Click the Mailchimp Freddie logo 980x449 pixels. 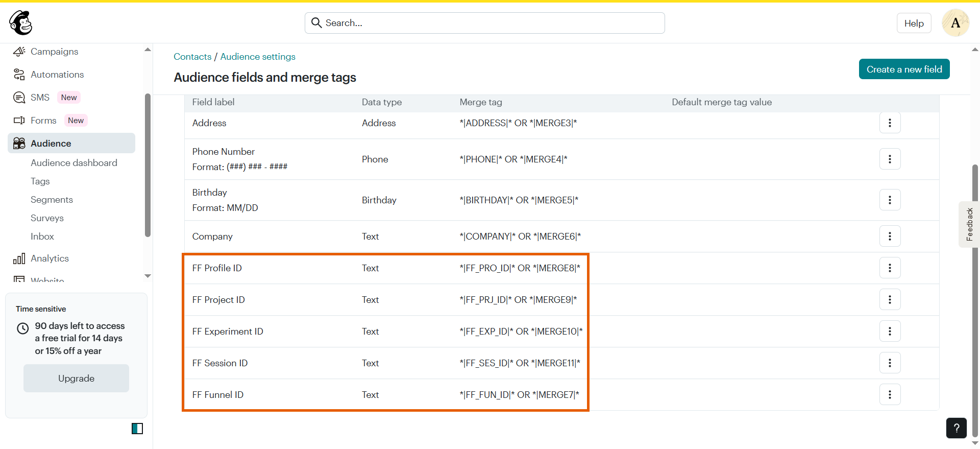coord(21,23)
